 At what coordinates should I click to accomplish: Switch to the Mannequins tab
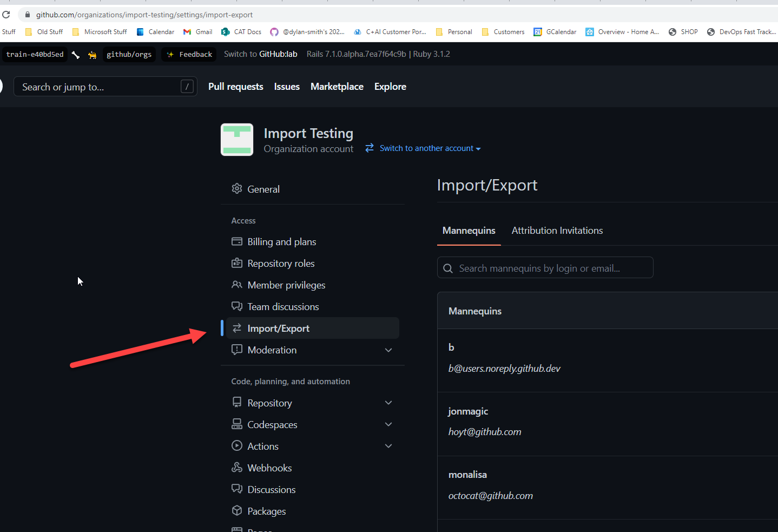pyautogui.click(x=469, y=231)
